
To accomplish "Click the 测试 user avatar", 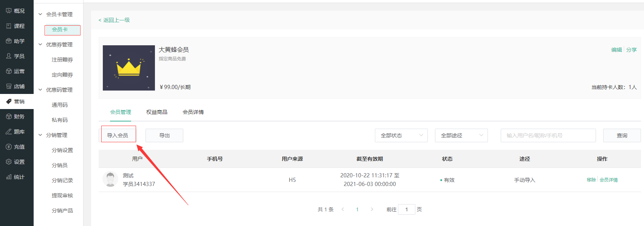I will click(110, 179).
